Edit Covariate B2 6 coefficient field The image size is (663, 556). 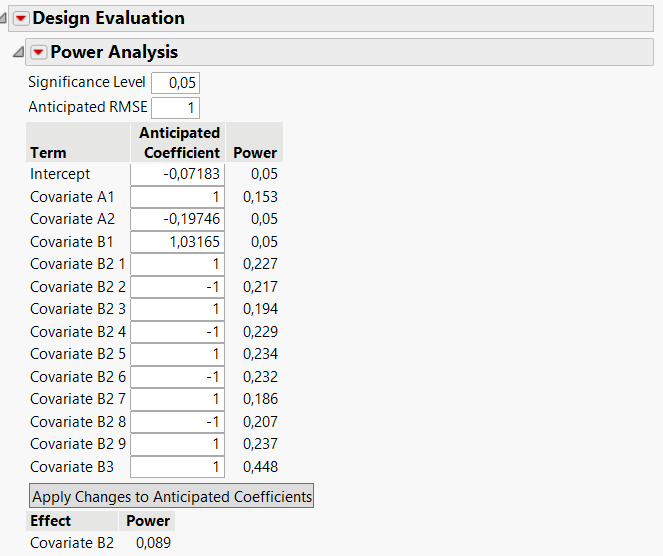coord(177,377)
